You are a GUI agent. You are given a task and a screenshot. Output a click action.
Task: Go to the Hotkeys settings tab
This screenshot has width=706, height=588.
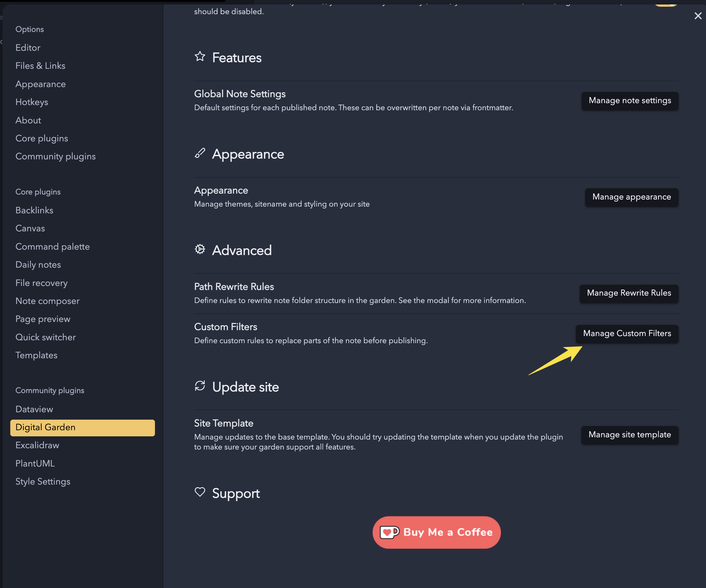pos(32,102)
